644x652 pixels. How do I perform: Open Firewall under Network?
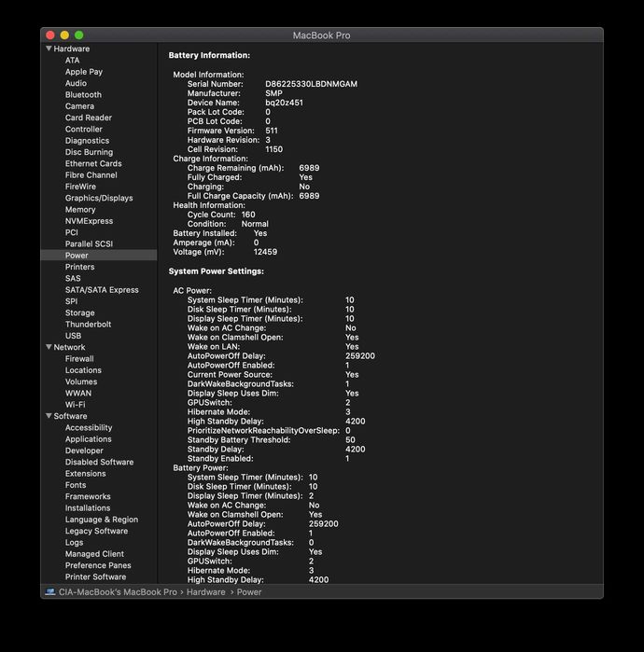[x=79, y=359]
